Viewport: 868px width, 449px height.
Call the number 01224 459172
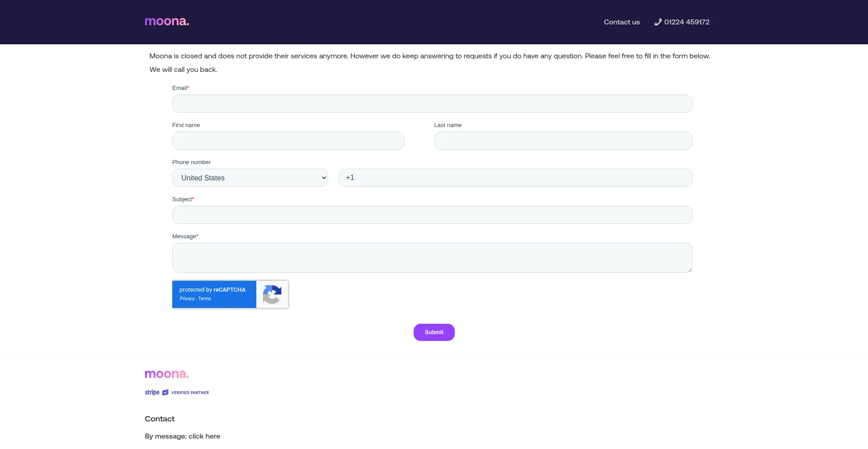[687, 22]
